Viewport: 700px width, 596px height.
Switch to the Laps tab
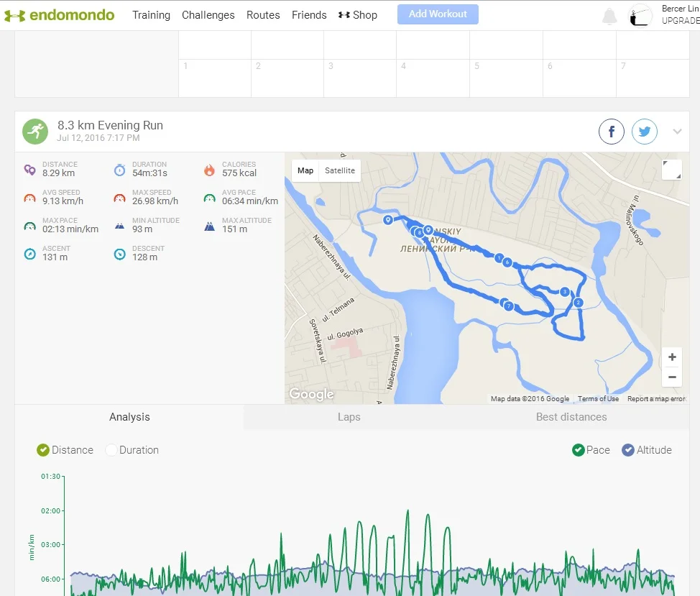(349, 417)
